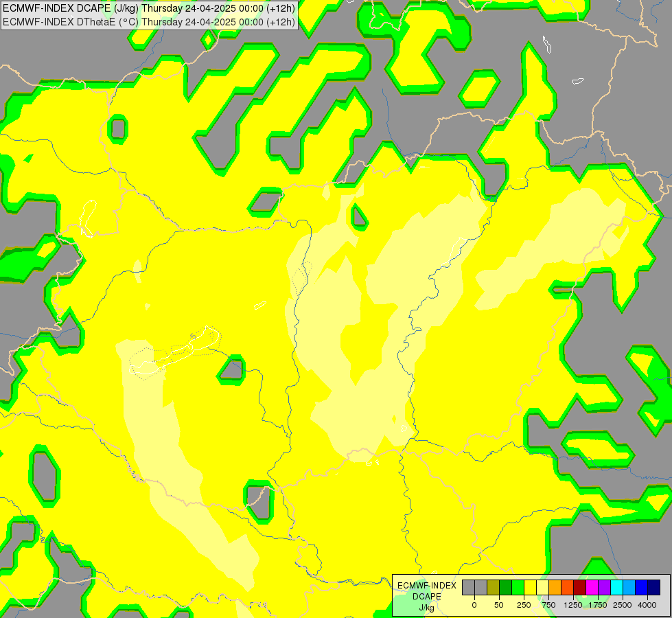
Task: Click the purple legend swatch
Action: click(x=604, y=587)
